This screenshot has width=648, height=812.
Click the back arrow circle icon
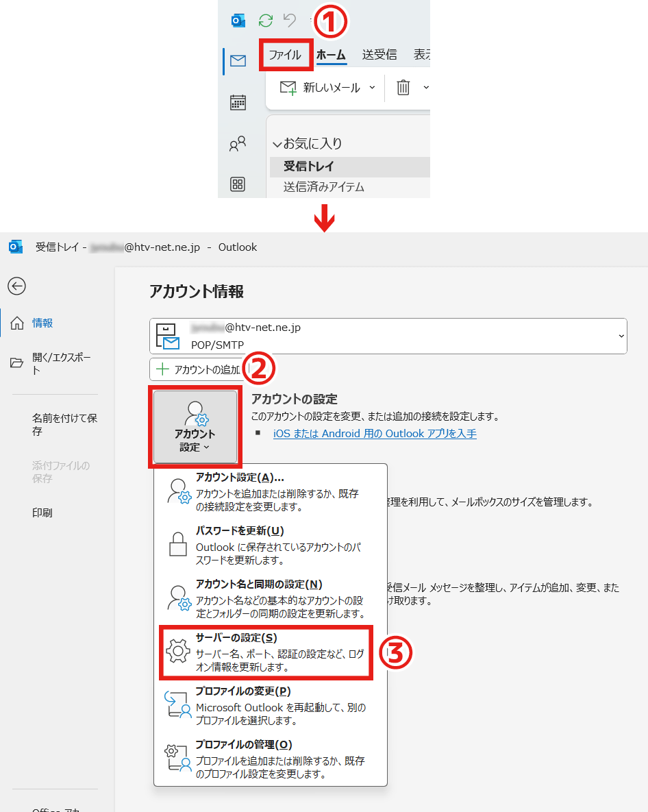click(x=16, y=286)
